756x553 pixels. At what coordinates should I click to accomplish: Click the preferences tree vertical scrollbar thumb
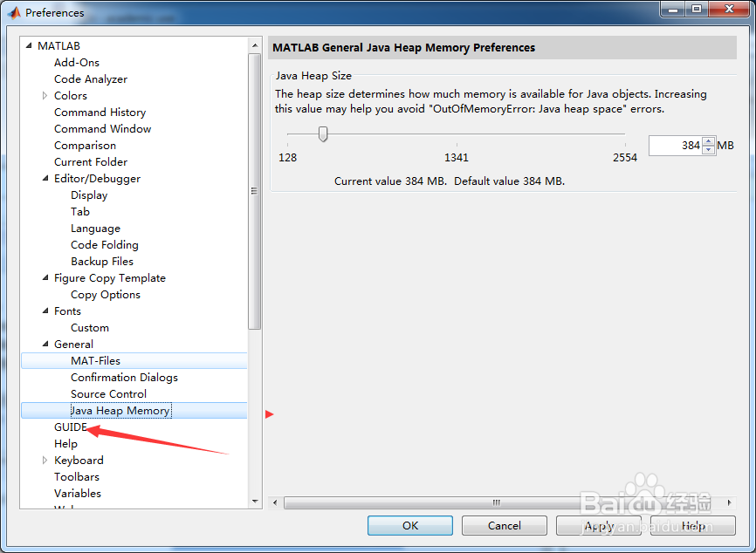(x=255, y=191)
